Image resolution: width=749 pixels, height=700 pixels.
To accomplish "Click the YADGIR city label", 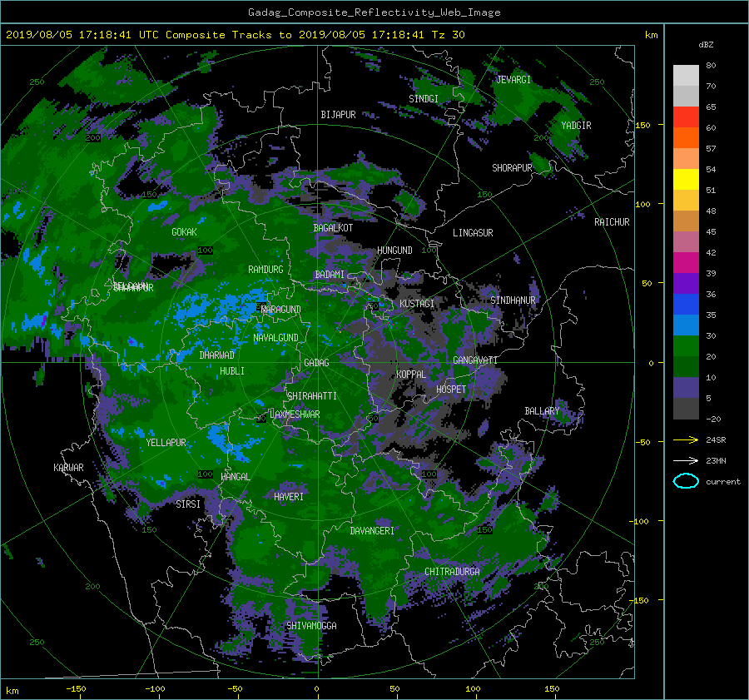I will pyautogui.click(x=576, y=126).
